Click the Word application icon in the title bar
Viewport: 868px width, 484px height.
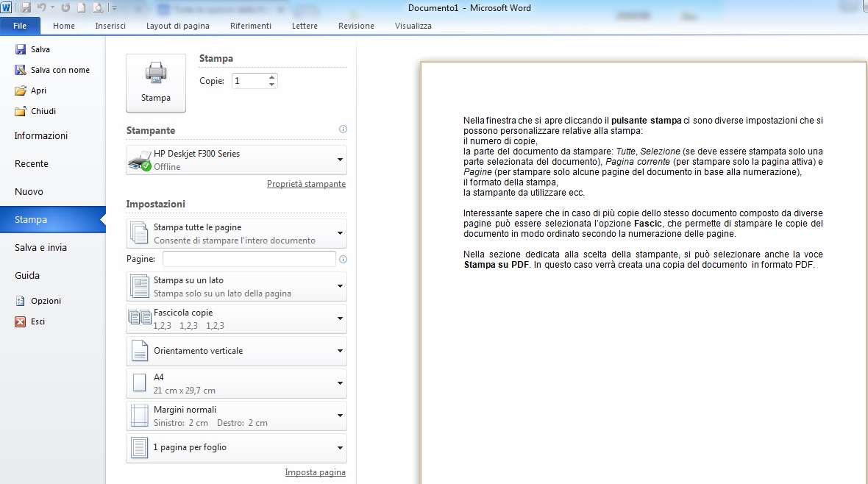point(6,8)
